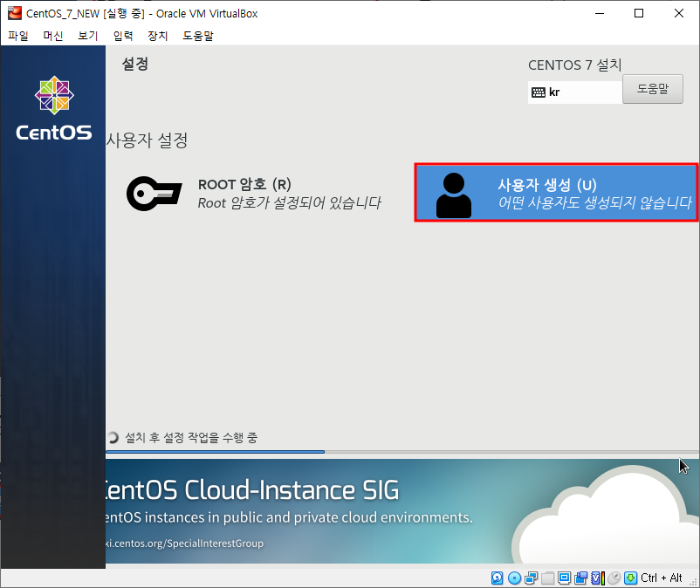Click the virtualization features V icon

click(594, 578)
